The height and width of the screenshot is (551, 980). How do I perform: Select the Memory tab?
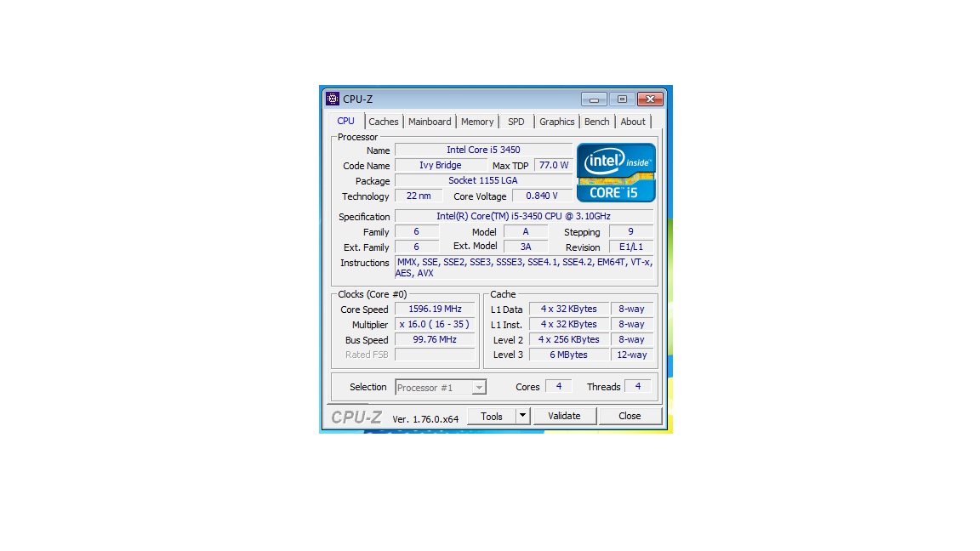coord(477,122)
